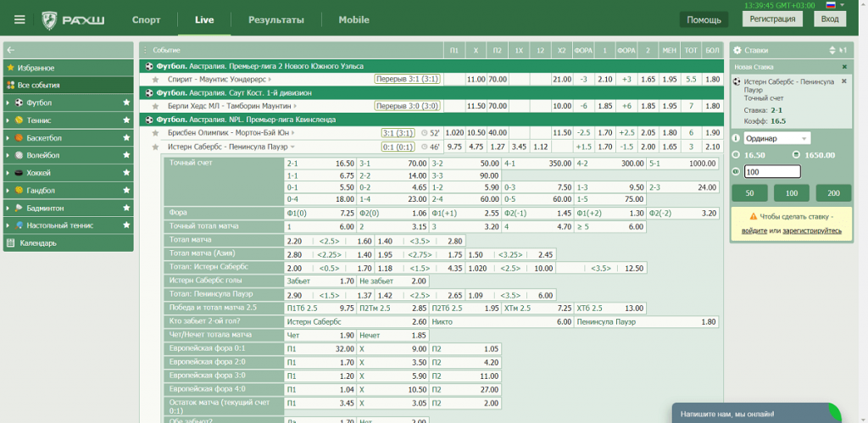Open bet slip settings gear

(737, 51)
